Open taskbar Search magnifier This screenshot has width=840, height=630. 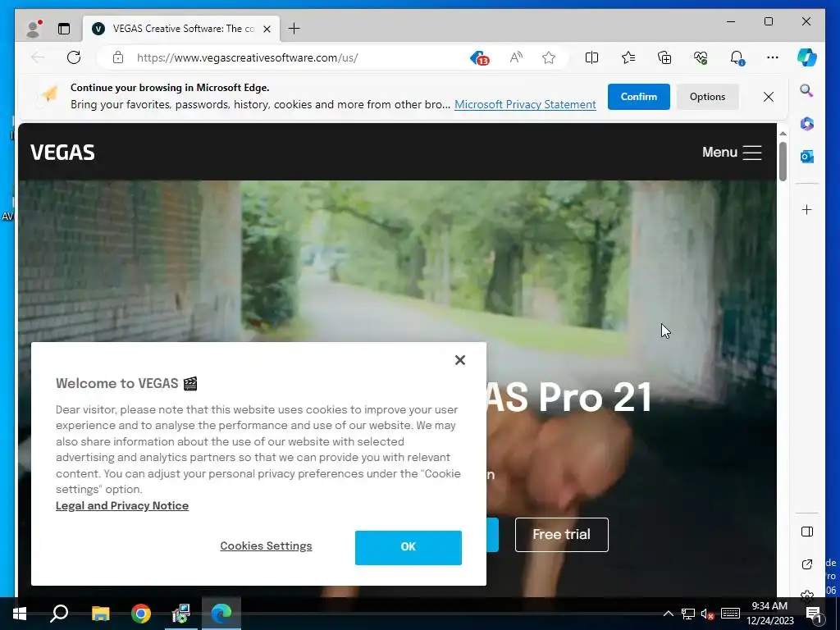59,614
